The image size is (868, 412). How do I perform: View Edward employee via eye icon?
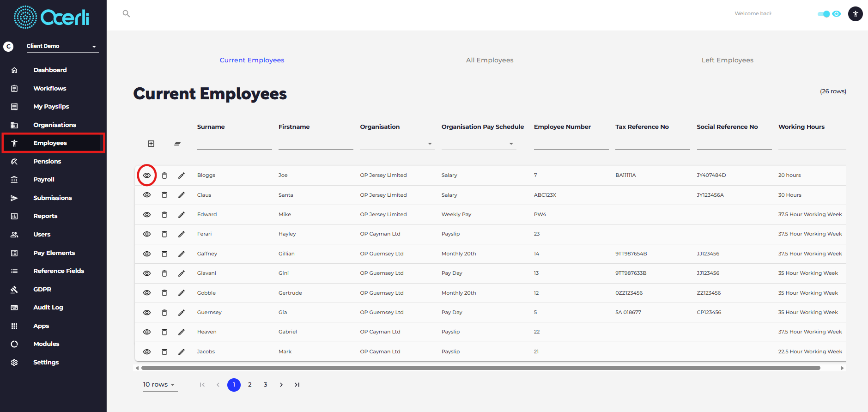click(x=147, y=215)
